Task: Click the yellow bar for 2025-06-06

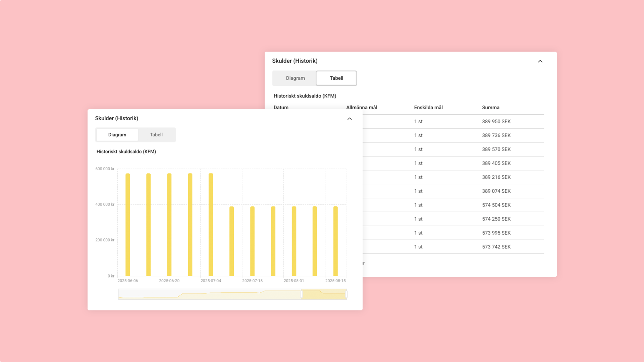Action: pos(128,225)
